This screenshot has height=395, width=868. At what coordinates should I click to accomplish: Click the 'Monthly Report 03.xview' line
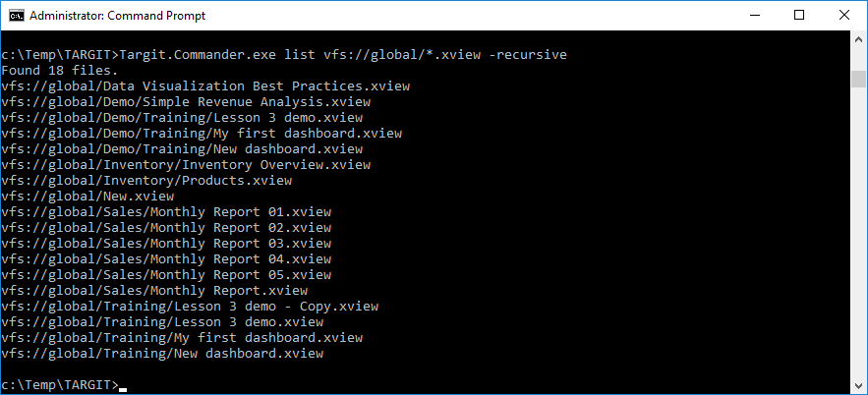pyautogui.click(x=166, y=244)
